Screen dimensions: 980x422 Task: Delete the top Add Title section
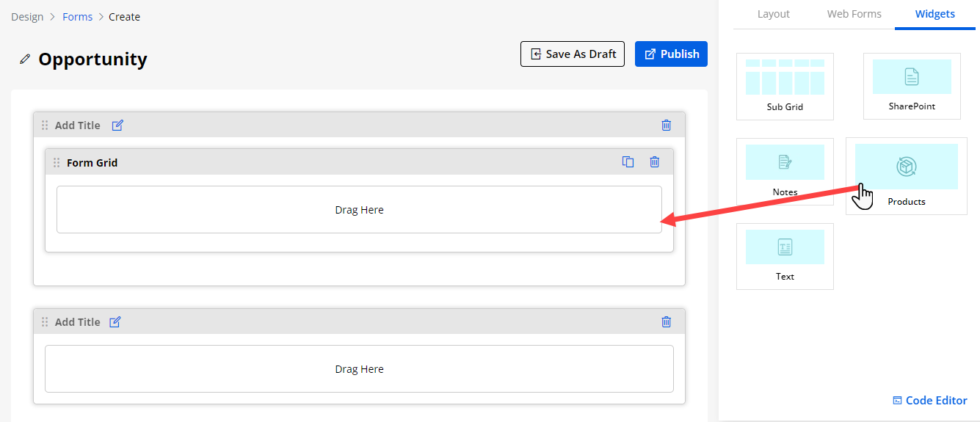pos(666,125)
